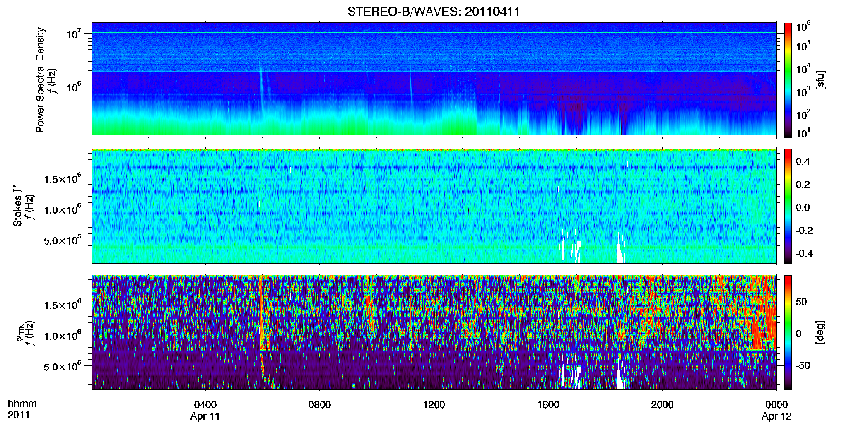This screenshot has width=868, height=447.
Task: Click the phi RTN degree colorbar
Action: 788,332
